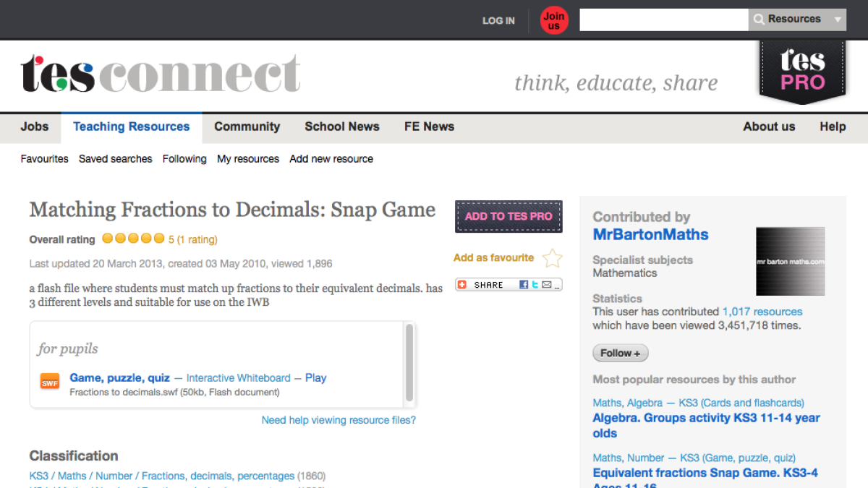The height and width of the screenshot is (488, 868).
Task: Click the Facebook share icon
Action: click(x=524, y=284)
